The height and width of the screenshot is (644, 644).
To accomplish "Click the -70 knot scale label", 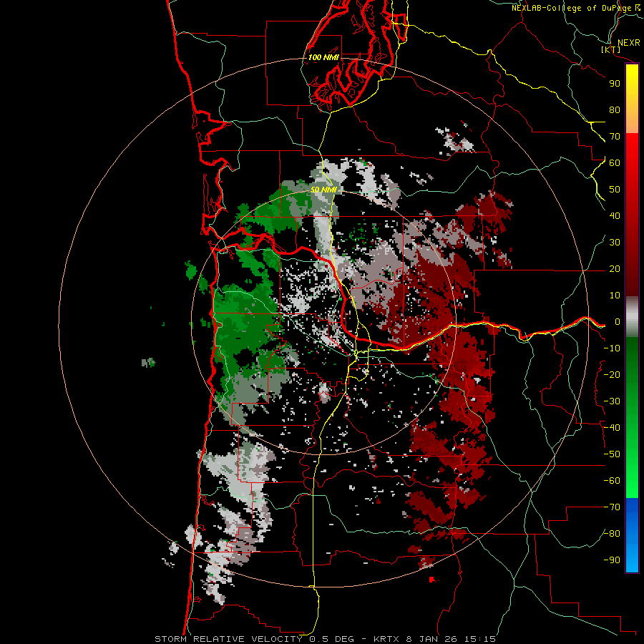I will (612, 507).
